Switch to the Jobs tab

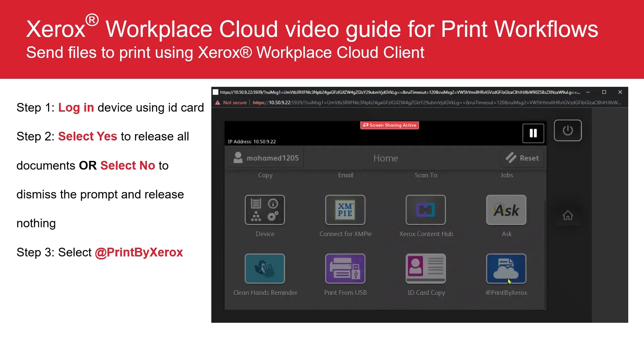[x=507, y=175]
